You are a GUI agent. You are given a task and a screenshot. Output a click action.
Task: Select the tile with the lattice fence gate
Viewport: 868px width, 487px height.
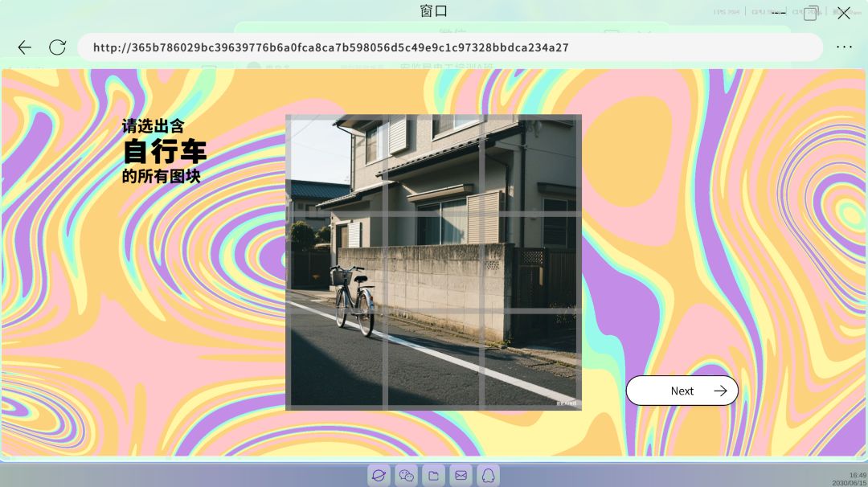coord(530,263)
